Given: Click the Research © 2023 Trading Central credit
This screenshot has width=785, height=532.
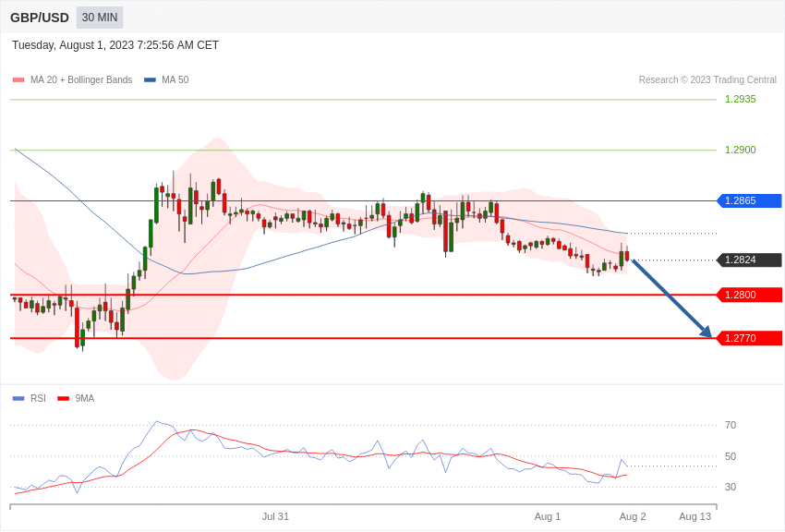Looking at the screenshot, I should click(x=707, y=80).
